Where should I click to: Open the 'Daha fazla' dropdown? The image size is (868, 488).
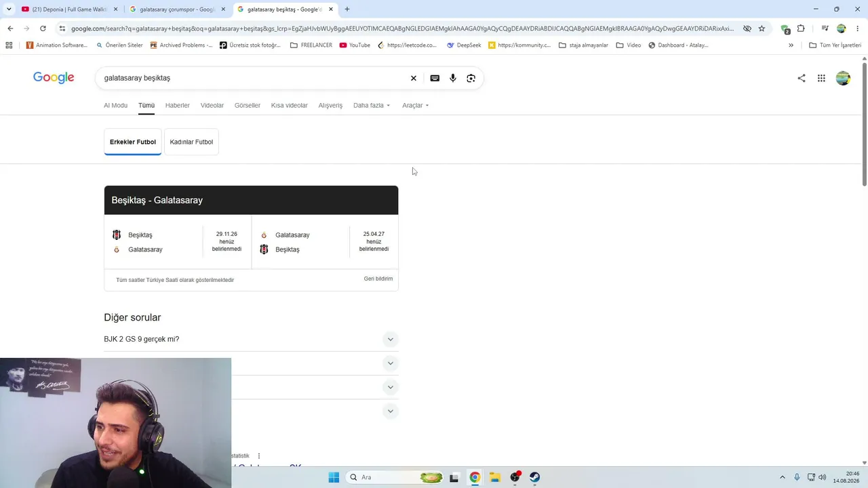click(x=372, y=105)
